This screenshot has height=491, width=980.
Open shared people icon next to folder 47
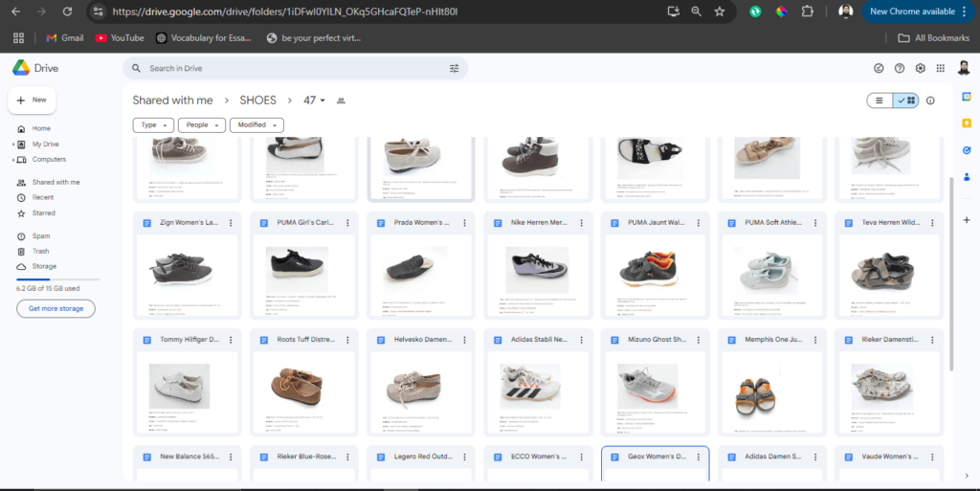pyautogui.click(x=341, y=100)
